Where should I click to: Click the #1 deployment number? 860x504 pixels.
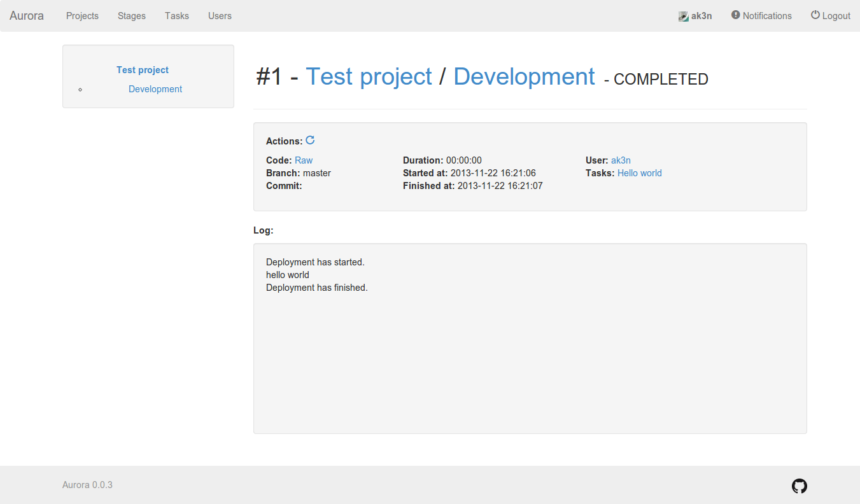point(269,77)
